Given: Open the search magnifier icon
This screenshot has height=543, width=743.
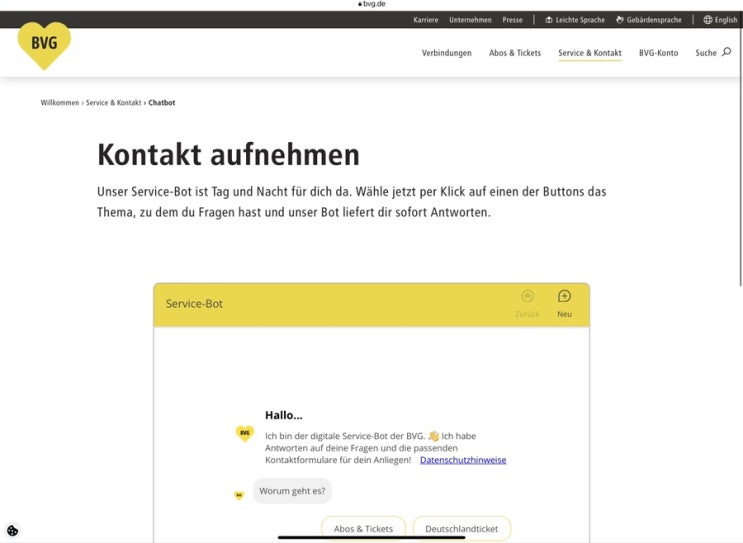Looking at the screenshot, I should click(x=726, y=52).
